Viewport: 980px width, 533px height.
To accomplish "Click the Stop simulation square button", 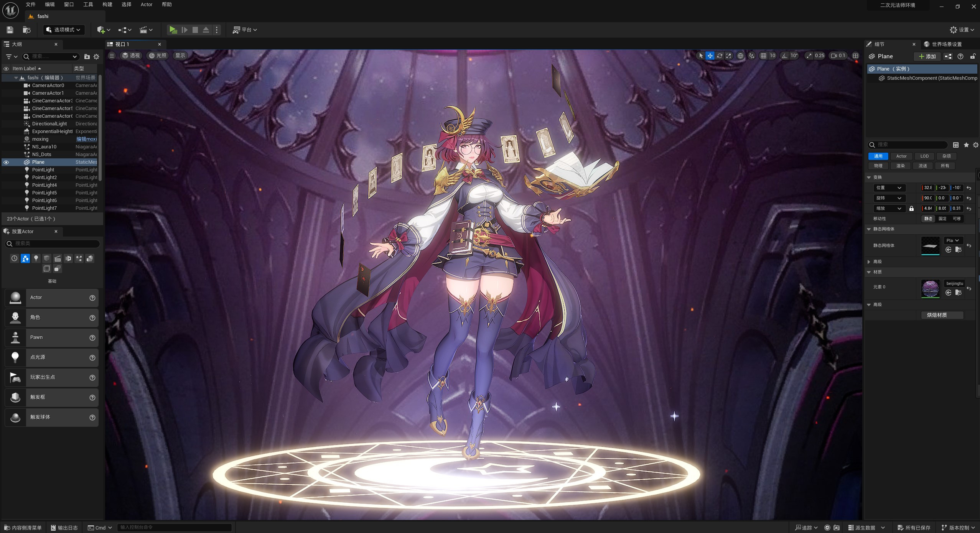I will coord(195,30).
